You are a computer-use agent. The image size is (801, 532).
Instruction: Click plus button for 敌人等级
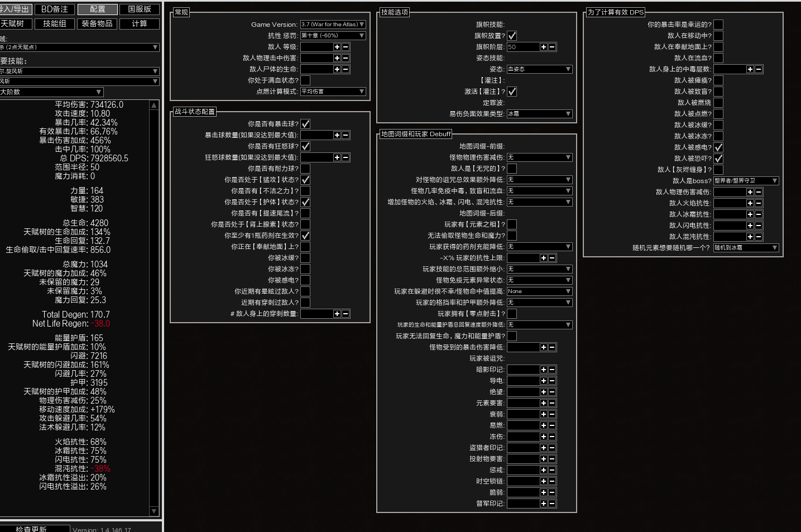pos(337,47)
